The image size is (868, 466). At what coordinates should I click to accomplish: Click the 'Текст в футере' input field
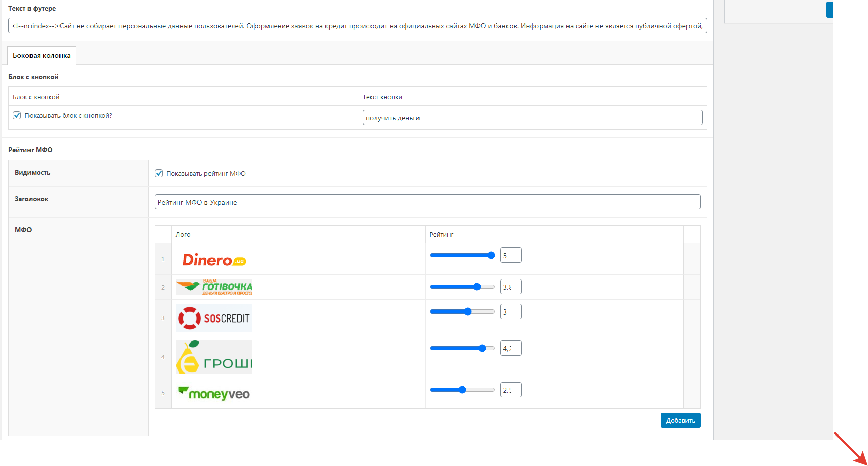(x=357, y=26)
